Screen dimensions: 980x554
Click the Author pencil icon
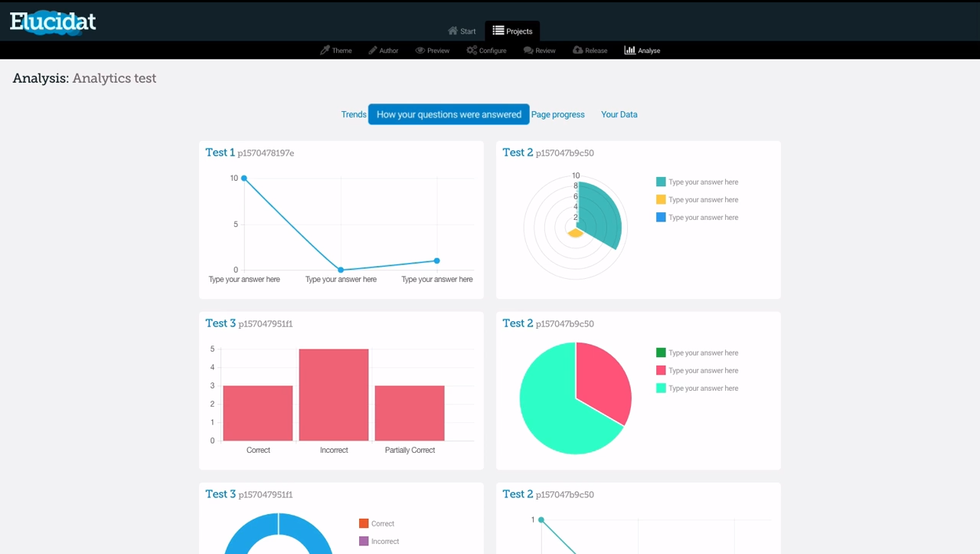373,51
